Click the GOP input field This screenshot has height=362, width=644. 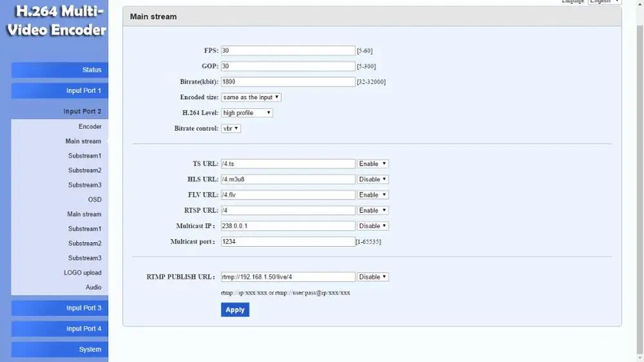(x=288, y=66)
